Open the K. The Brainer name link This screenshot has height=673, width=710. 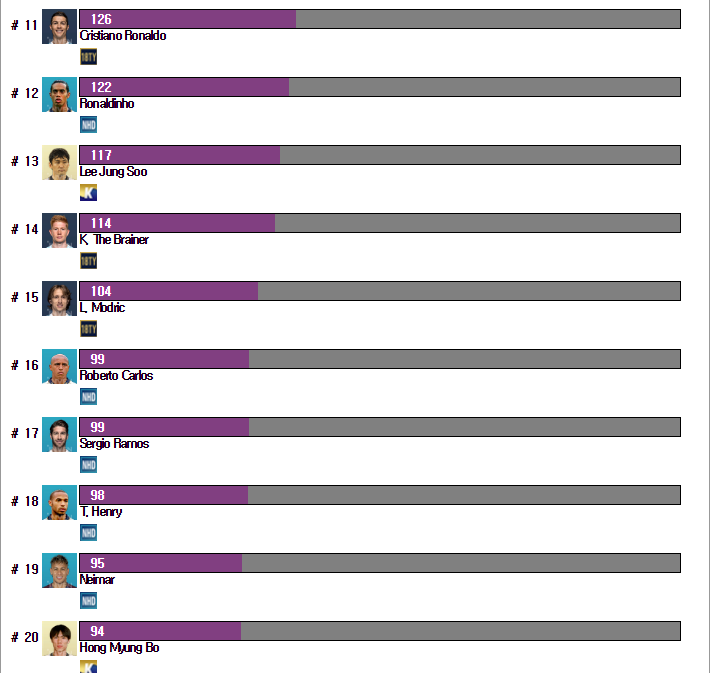click(x=114, y=240)
